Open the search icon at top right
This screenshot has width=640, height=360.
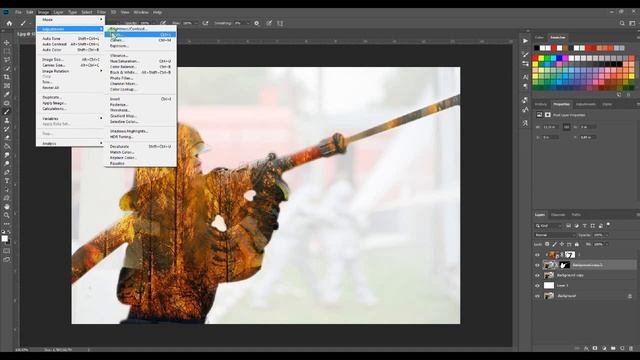pos(622,23)
